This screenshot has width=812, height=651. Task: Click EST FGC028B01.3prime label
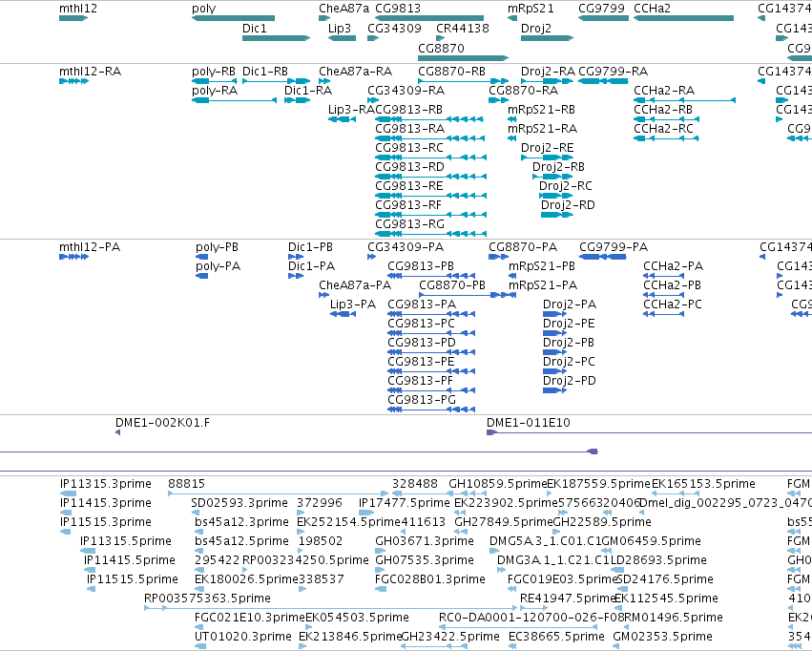click(x=429, y=579)
